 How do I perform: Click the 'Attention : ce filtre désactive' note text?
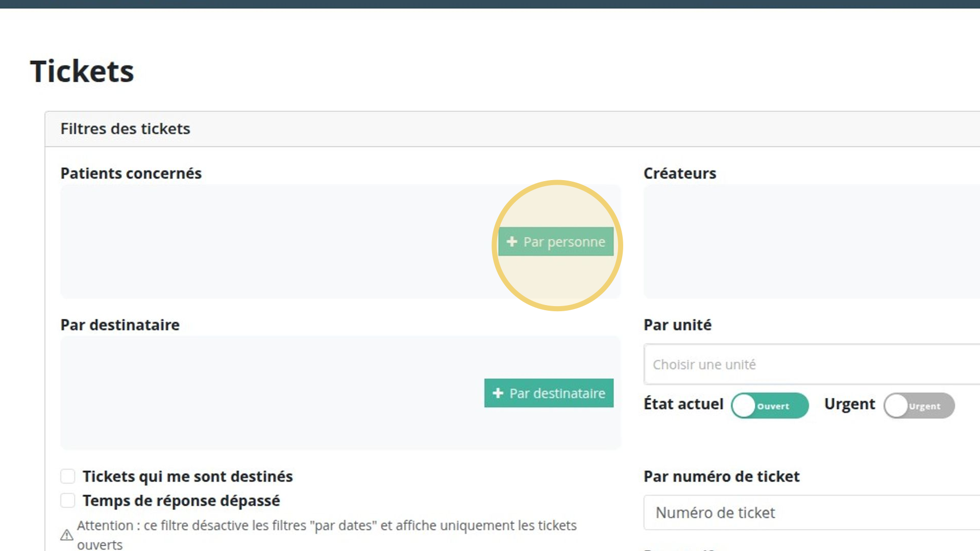pos(327,534)
